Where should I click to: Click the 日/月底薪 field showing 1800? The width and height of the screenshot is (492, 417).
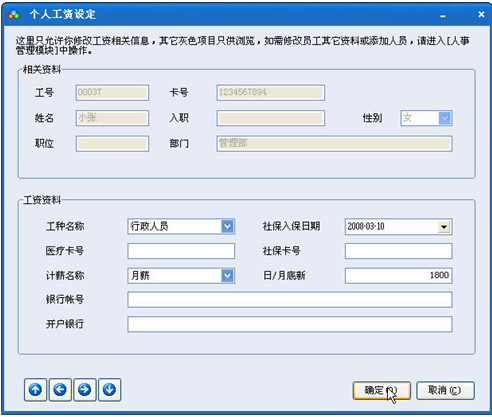point(398,276)
